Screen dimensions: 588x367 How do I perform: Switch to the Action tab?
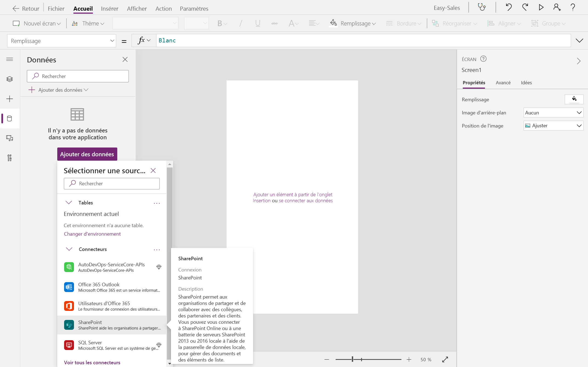164,8
